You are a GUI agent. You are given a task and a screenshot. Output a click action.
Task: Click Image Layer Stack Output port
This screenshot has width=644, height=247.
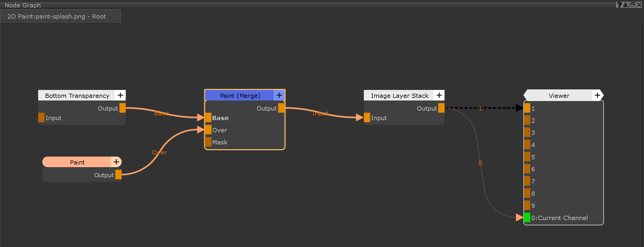441,108
